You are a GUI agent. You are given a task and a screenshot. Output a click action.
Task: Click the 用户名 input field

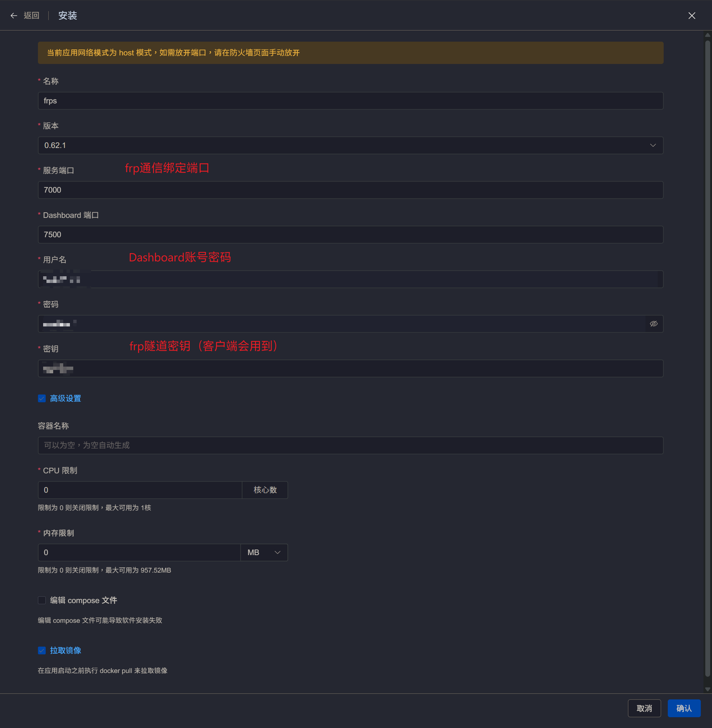coord(350,279)
